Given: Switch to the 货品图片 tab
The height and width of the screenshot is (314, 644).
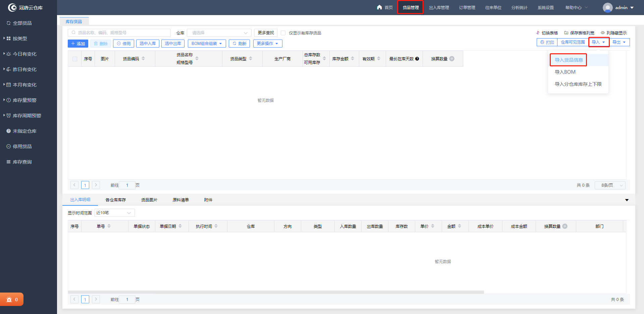Looking at the screenshot, I should click(x=149, y=200).
